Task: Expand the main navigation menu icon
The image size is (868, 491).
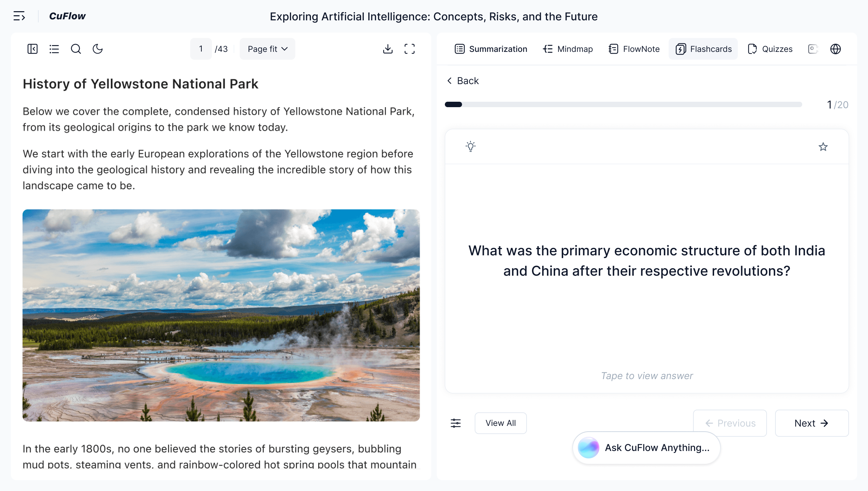Action: (x=19, y=16)
